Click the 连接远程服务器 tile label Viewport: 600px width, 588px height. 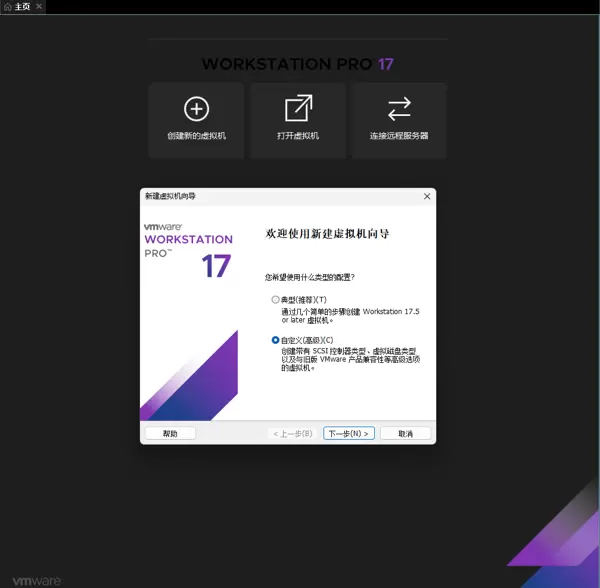(399, 136)
